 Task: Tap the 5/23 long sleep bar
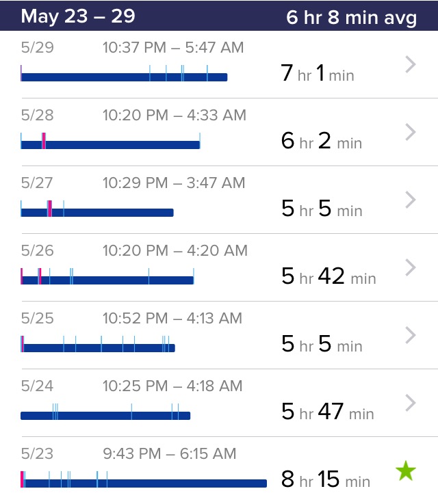tap(144, 483)
